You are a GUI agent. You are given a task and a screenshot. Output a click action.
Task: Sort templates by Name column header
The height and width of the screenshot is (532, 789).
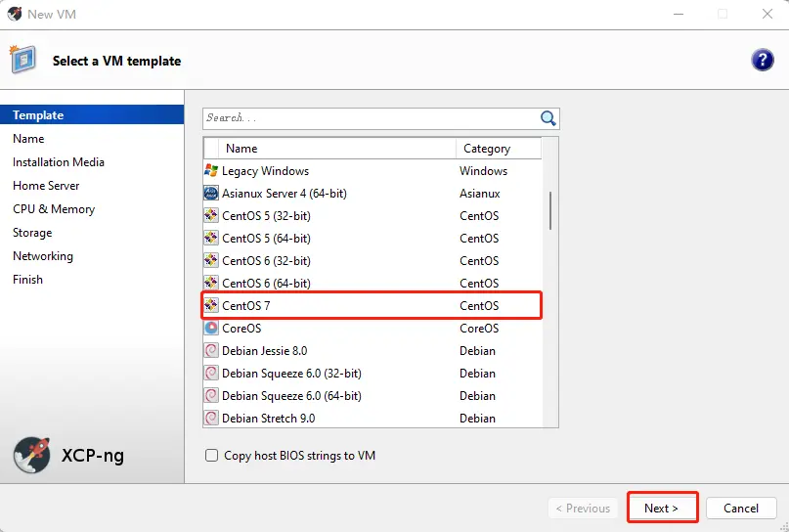pyautogui.click(x=337, y=149)
